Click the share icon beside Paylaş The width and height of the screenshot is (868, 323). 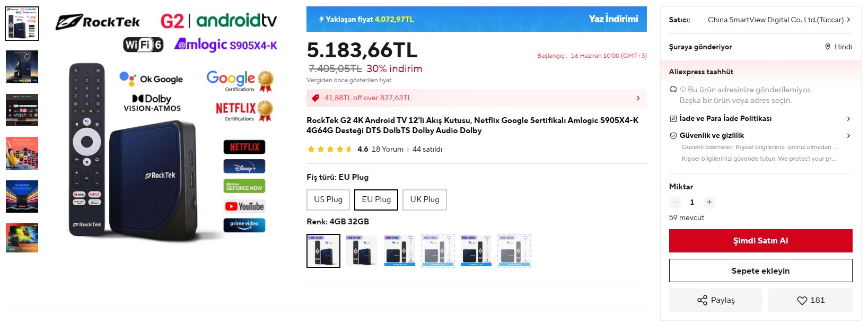702,300
